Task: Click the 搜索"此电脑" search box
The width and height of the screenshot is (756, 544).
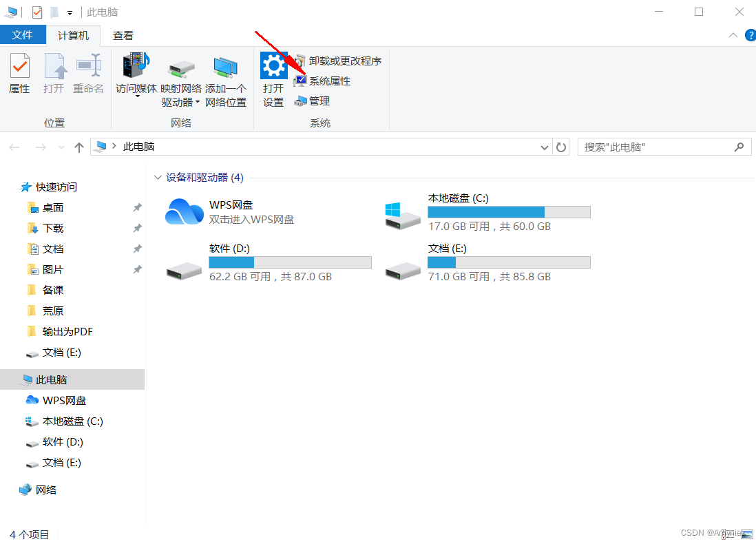Action: coord(664,147)
